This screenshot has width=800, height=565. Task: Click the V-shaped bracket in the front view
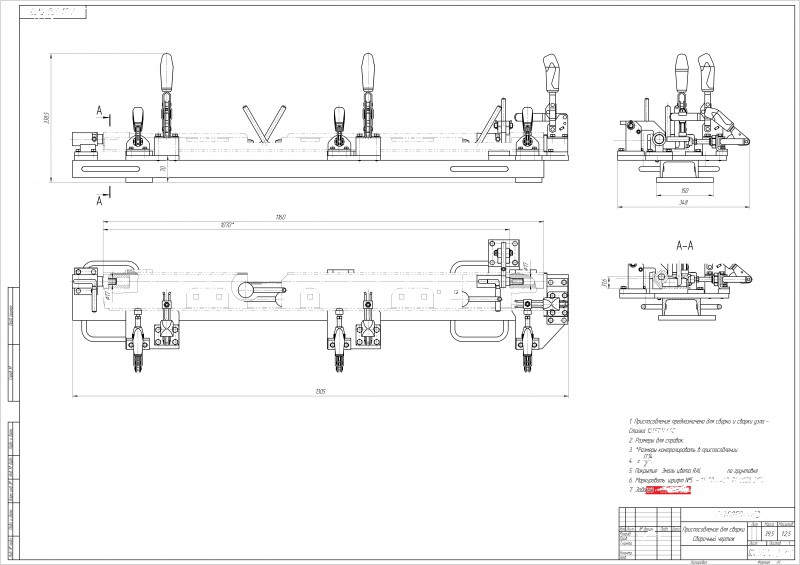pos(264,123)
